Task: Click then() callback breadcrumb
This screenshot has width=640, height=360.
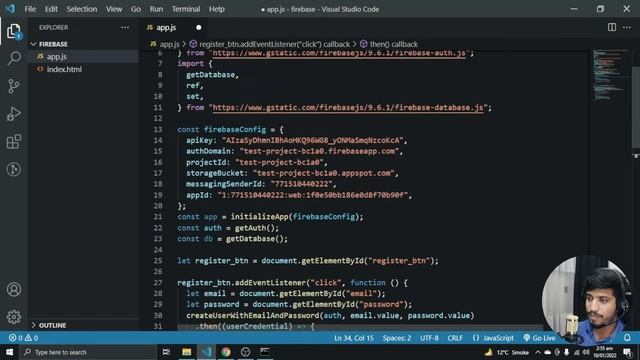Action: [x=389, y=44]
